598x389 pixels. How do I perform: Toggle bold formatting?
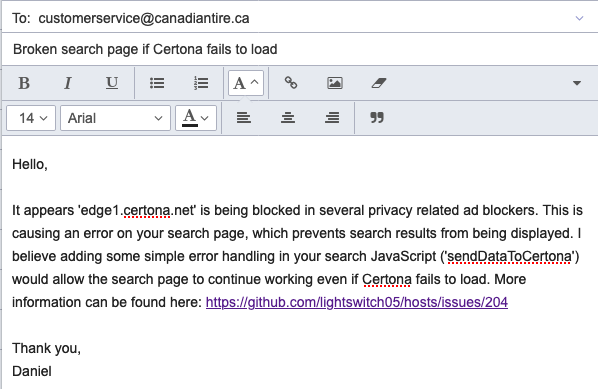(x=24, y=83)
